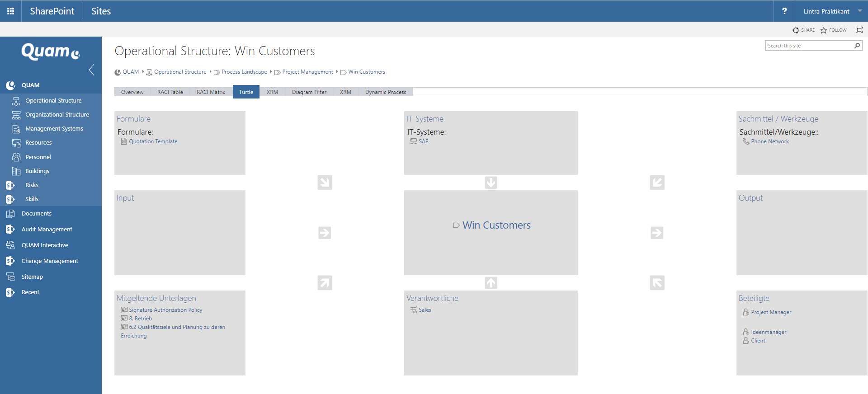This screenshot has width=868, height=394.
Task: Open the Diagram Filter tab
Action: coord(309,92)
